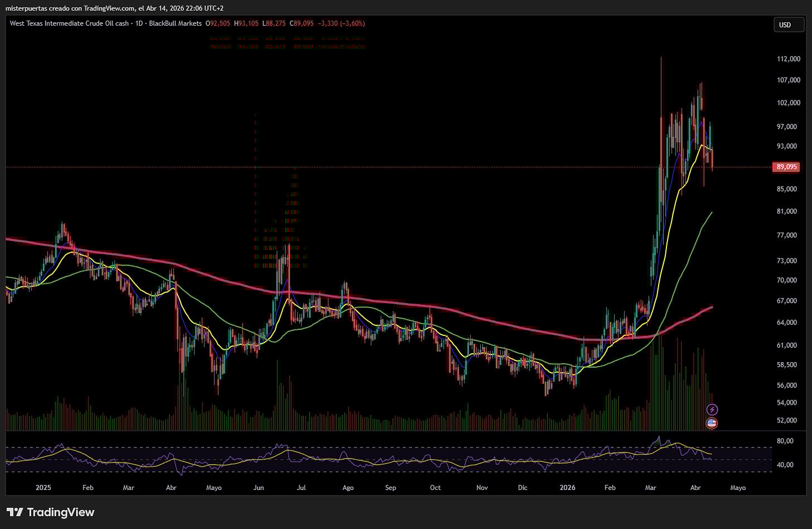Click the Jun time axis label
The image size is (812, 529).
(x=259, y=488)
